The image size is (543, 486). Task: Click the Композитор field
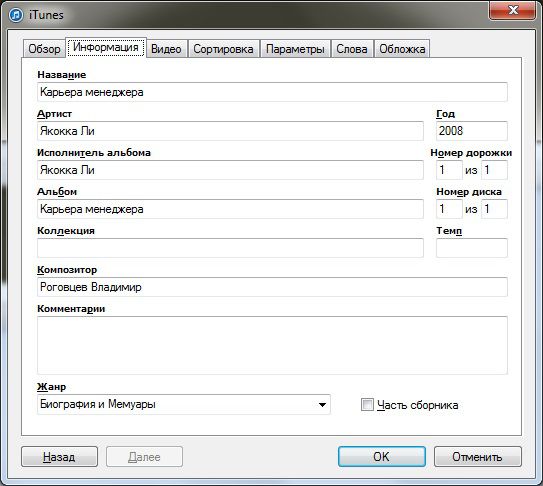272,287
